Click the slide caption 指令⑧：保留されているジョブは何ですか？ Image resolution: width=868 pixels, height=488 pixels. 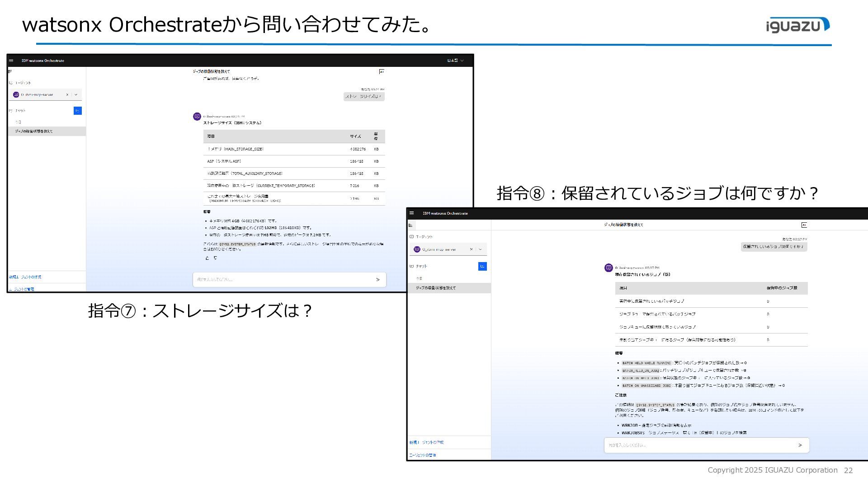658,193
